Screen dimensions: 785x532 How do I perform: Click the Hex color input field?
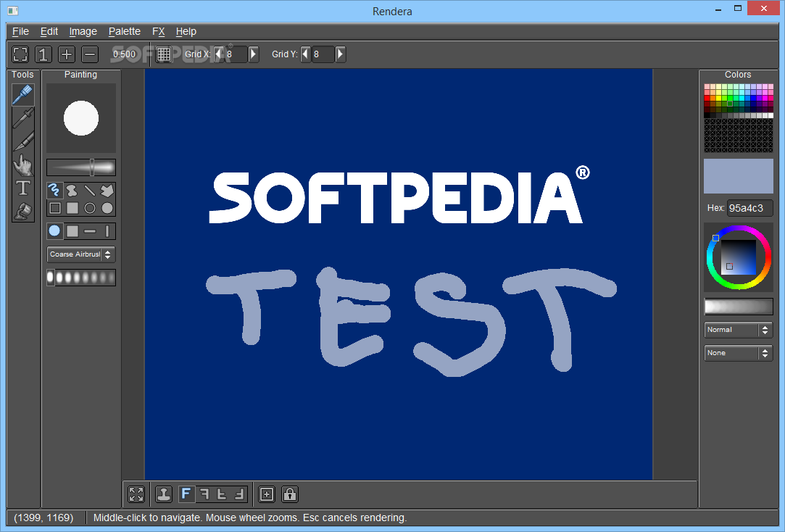coord(749,208)
